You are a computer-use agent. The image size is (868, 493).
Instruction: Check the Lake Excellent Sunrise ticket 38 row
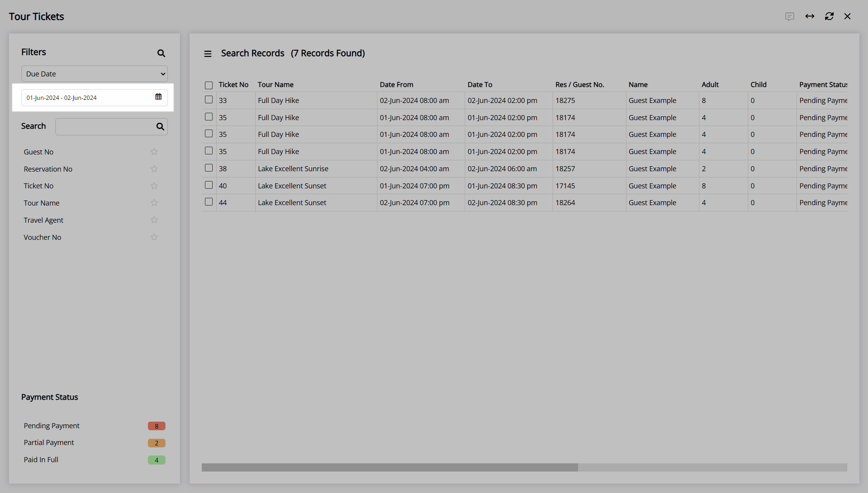209,168
